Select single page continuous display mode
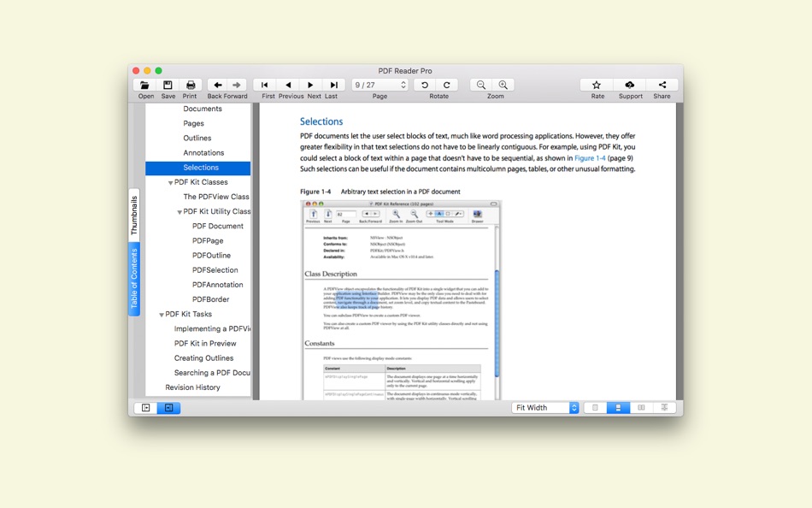This screenshot has width=812, height=508. click(x=618, y=408)
